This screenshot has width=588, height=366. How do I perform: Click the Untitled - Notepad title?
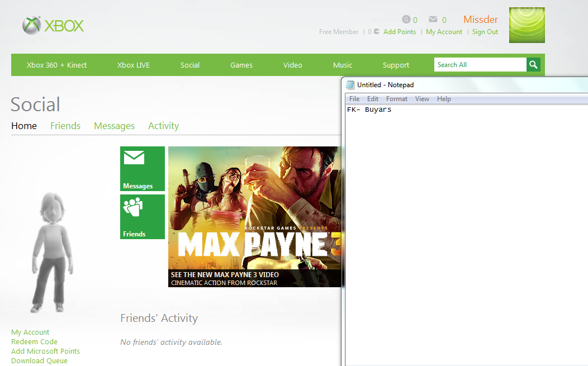385,85
